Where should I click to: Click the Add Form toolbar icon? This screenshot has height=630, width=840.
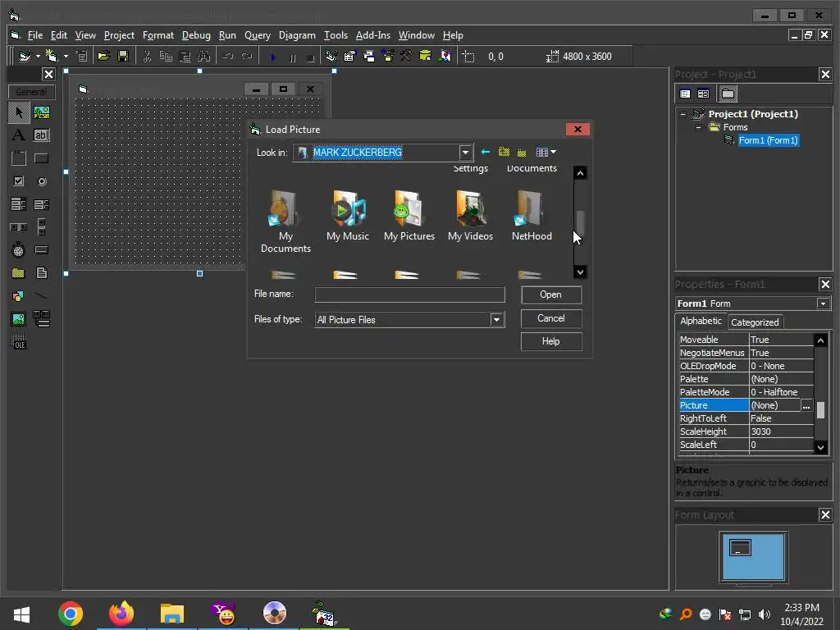52,57
